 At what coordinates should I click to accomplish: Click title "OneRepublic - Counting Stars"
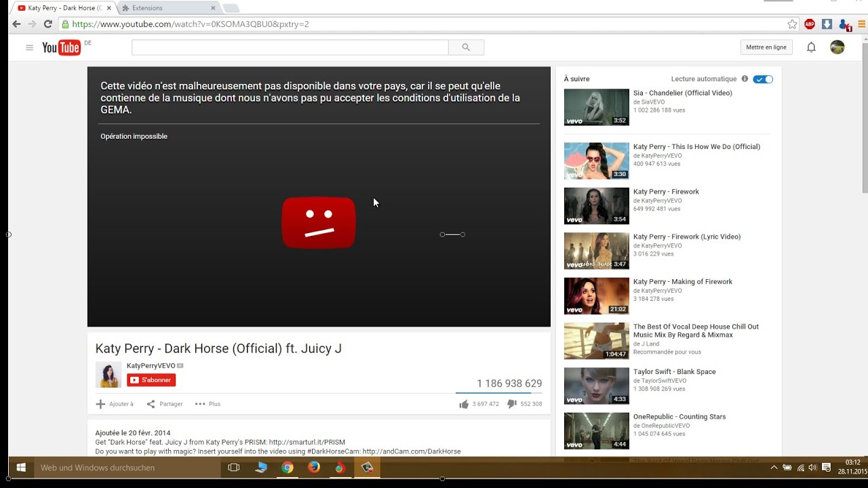point(679,417)
